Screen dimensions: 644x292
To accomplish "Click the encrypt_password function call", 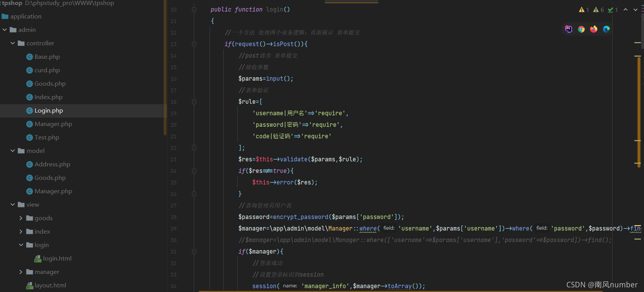I will pos(301,217).
